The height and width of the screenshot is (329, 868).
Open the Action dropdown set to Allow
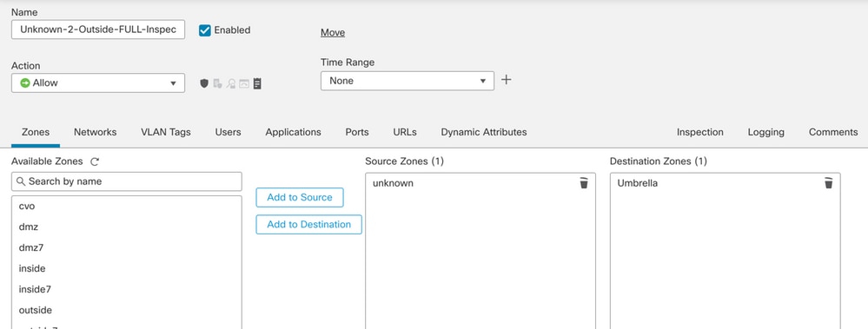click(x=98, y=83)
